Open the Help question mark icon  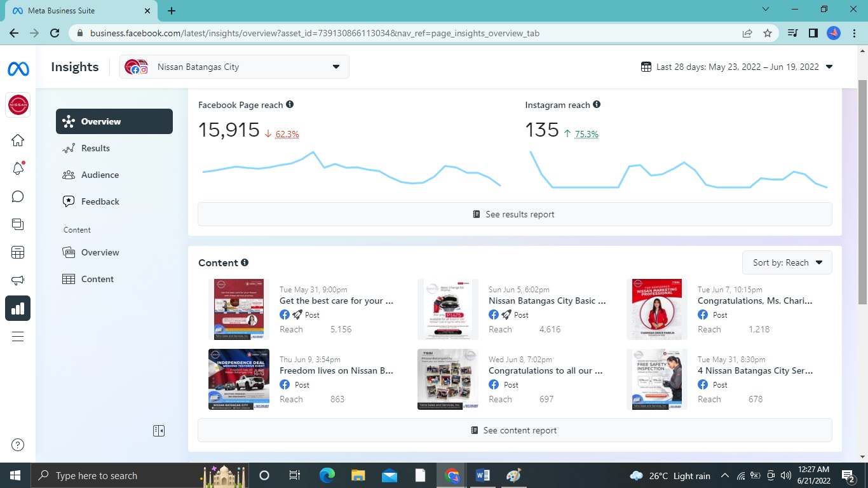coord(18,445)
